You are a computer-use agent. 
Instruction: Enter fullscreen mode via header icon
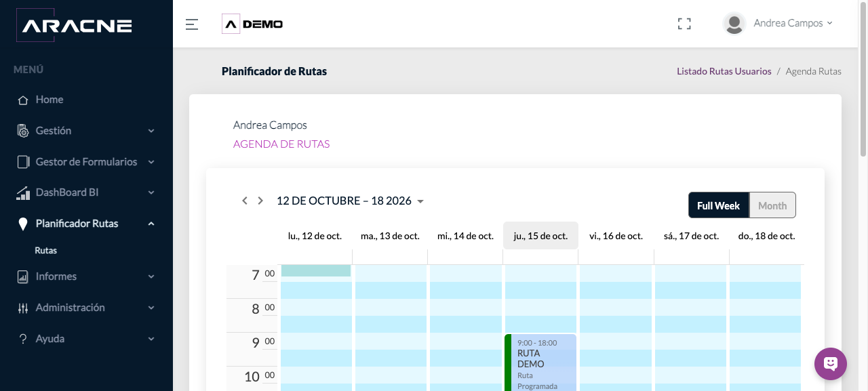point(684,24)
